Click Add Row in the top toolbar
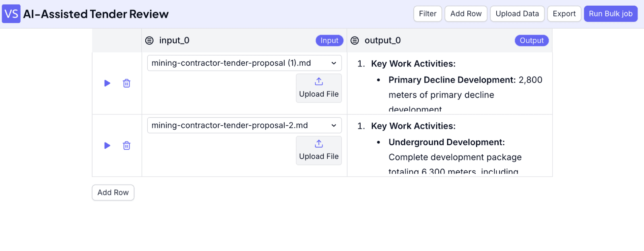 click(466, 14)
